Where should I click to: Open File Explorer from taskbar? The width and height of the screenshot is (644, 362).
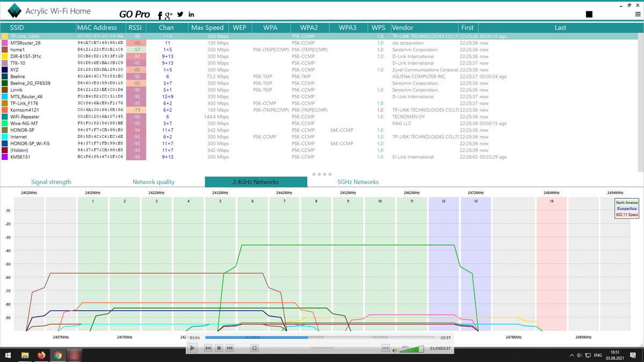(x=25, y=356)
